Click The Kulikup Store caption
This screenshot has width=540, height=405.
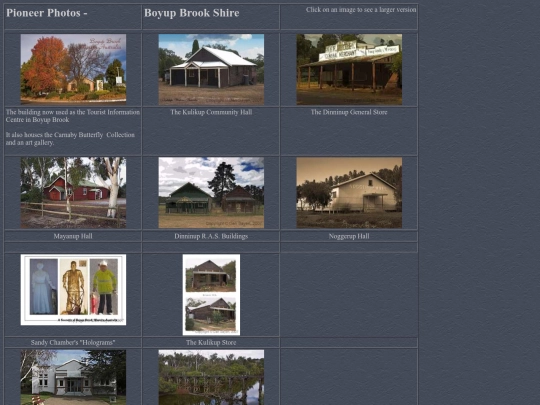pos(211,342)
